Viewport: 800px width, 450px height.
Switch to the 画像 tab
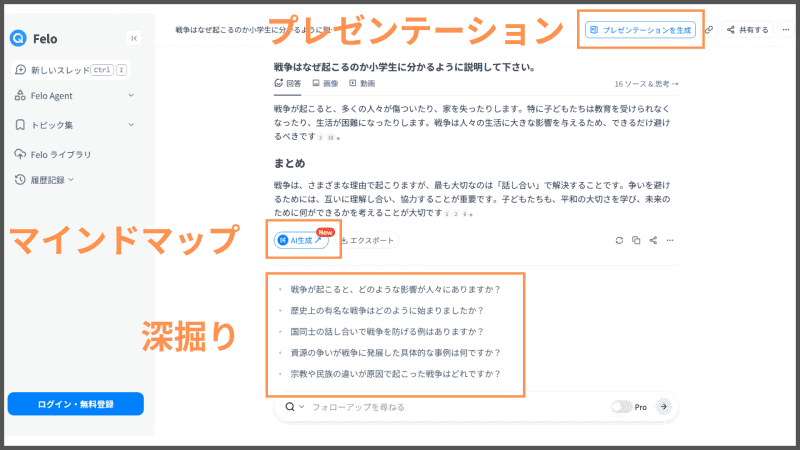pos(325,83)
